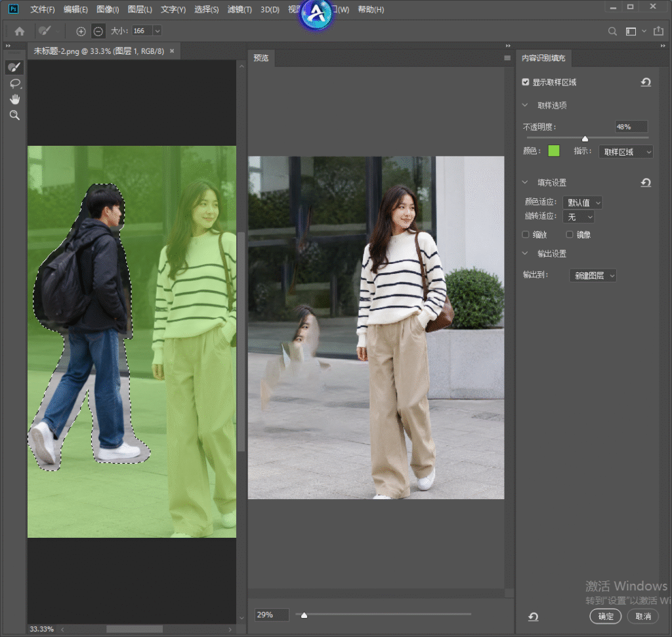Collapse the 取样选项 section

(525, 105)
